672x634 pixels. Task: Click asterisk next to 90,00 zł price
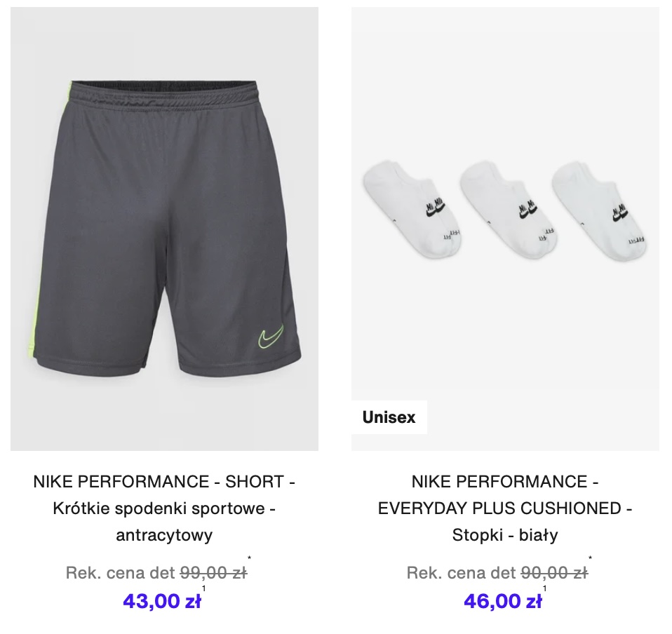pyautogui.click(x=590, y=558)
